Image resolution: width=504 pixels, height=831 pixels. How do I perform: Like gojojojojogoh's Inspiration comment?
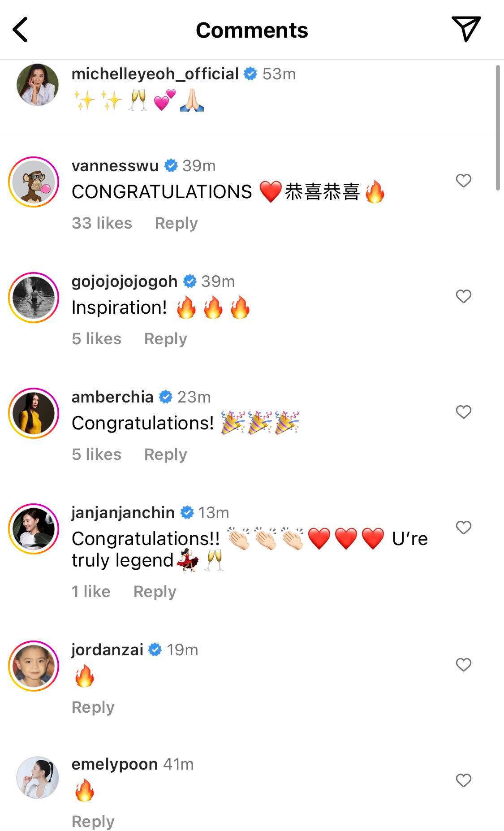pyautogui.click(x=463, y=296)
